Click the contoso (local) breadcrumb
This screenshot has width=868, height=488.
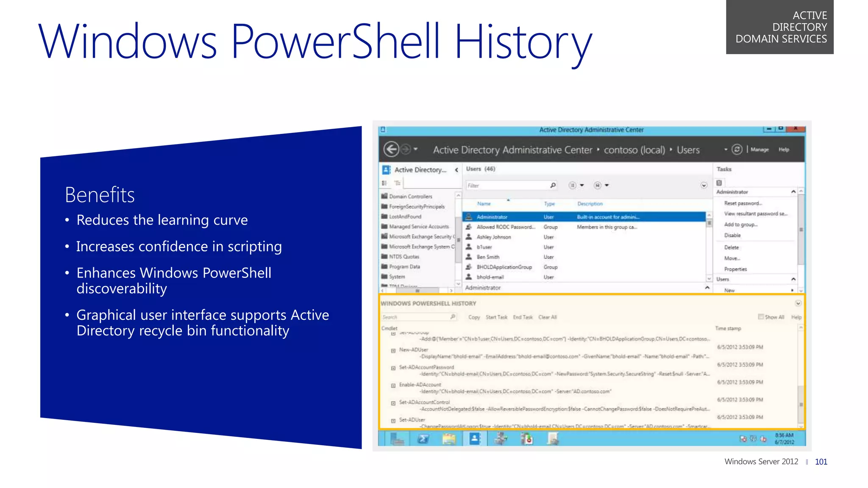(x=634, y=150)
